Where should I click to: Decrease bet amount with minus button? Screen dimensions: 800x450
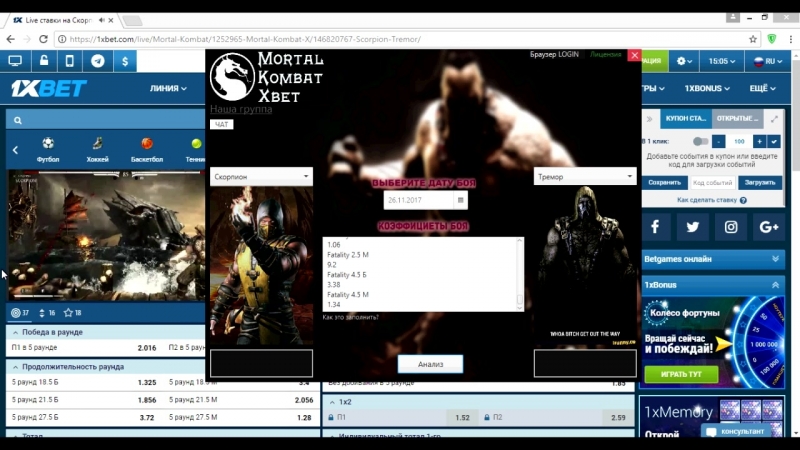(718, 142)
